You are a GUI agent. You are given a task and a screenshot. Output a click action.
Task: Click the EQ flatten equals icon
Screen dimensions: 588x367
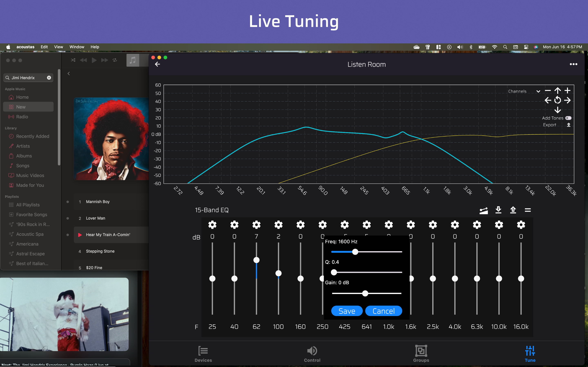(528, 210)
